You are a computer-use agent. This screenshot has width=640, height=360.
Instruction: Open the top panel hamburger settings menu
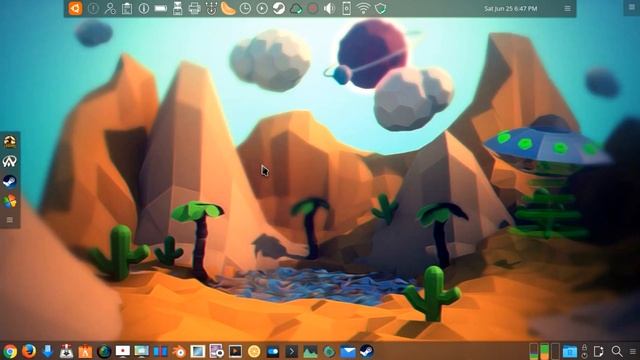[x=567, y=8]
